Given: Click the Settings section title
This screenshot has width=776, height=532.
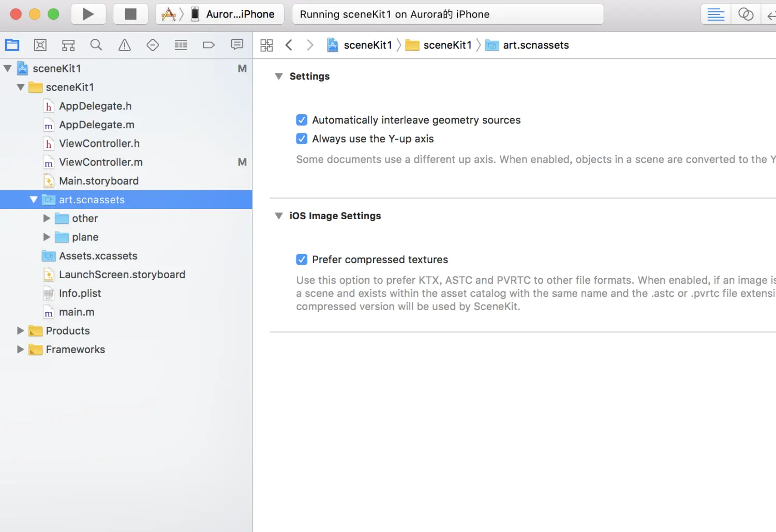Looking at the screenshot, I should (309, 77).
